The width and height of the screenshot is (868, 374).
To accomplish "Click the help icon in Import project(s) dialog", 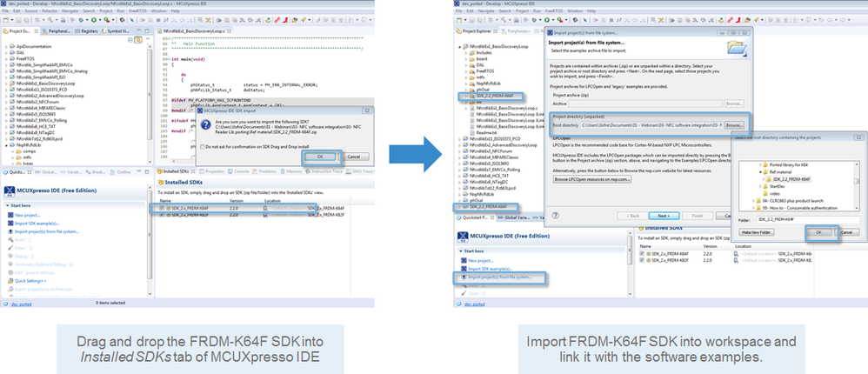I will (555, 215).
